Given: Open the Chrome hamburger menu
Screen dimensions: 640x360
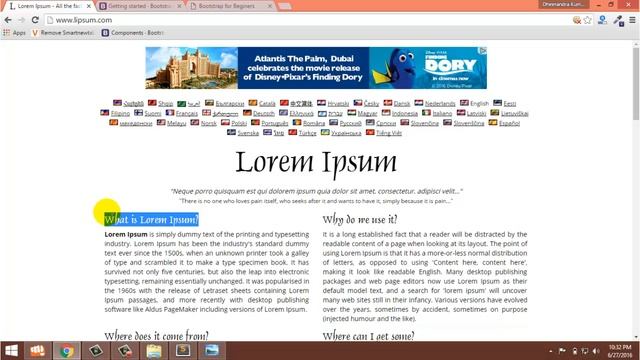Looking at the screenshot, I should coord(632,20).
